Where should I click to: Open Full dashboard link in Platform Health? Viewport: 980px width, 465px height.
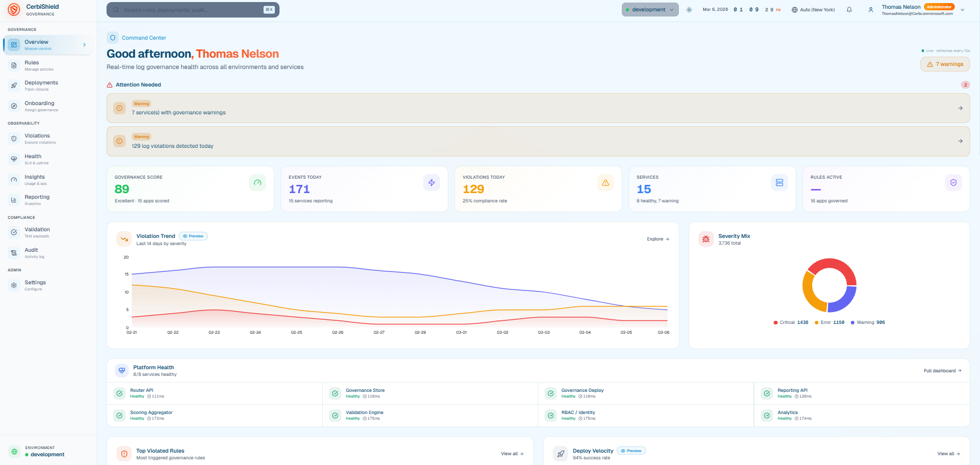(942, 371)
